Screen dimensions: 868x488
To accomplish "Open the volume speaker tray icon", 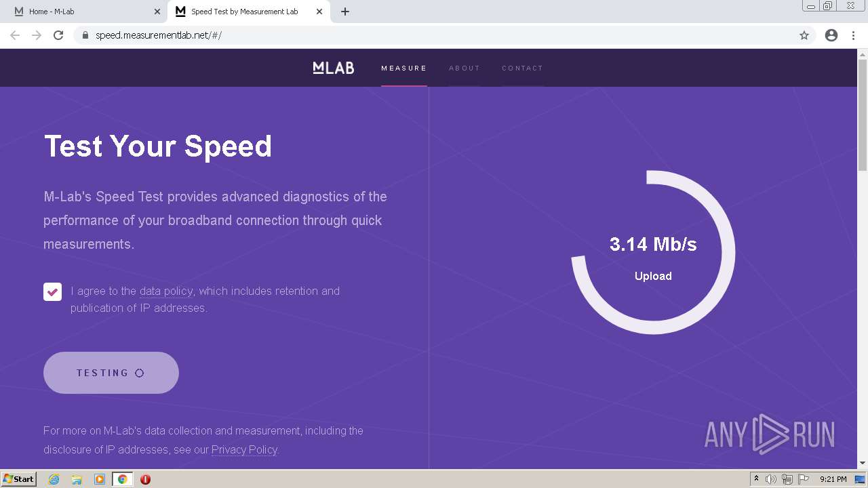I will [x=771, y=479].
